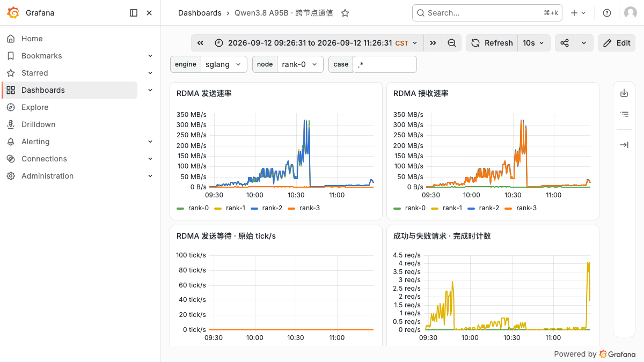Screen dimensions: 644x362
Task: Shift time range forward
Action: coord(433,43)
